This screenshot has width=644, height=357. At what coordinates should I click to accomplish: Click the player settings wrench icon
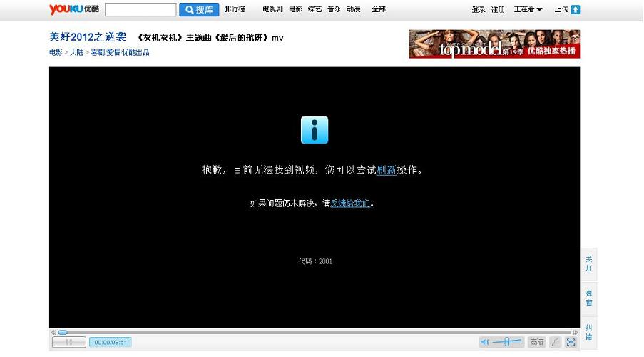click(x=555, y=342)
